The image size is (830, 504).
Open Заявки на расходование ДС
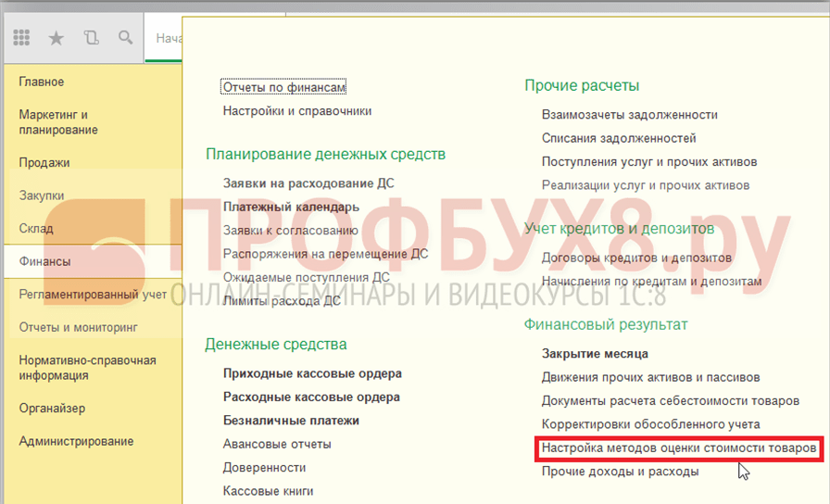pos(308,183)
